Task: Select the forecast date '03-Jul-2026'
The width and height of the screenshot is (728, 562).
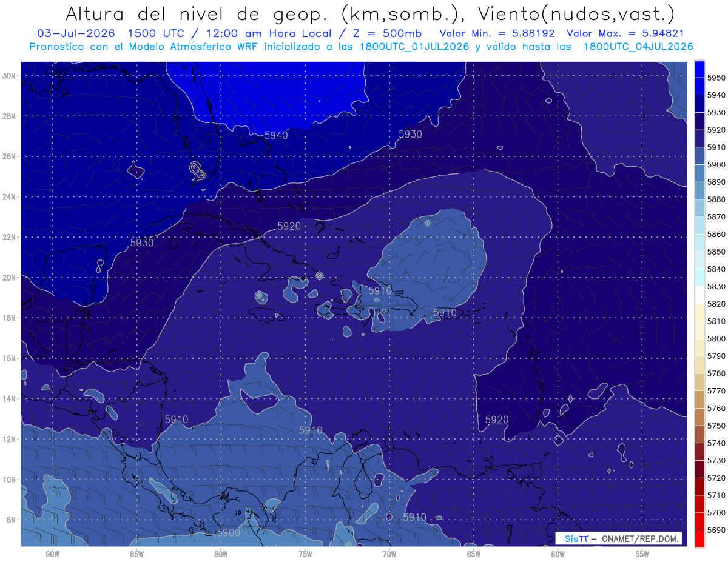Action: click(x=76, y=33)
